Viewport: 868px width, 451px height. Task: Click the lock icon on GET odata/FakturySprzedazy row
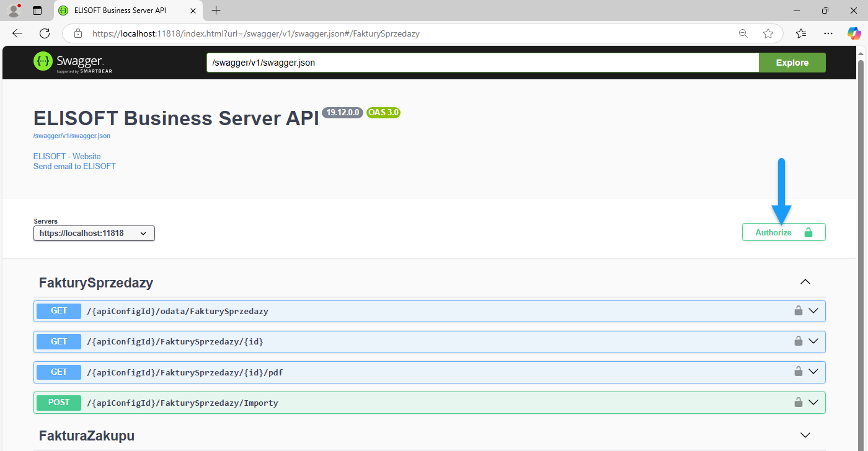click(x=799, y=311)
